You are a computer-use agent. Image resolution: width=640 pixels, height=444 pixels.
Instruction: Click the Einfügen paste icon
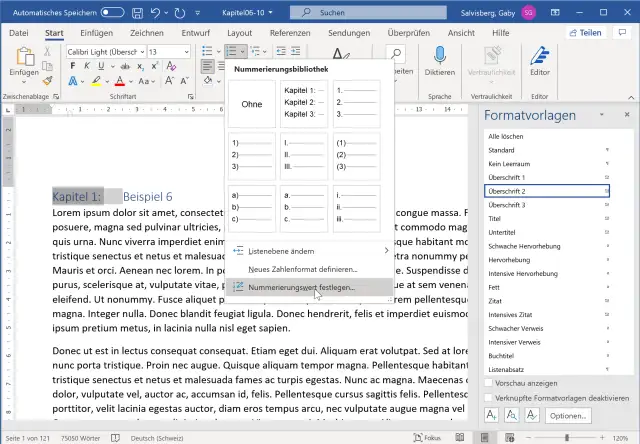pyautogui.click(x=25, y=58)
